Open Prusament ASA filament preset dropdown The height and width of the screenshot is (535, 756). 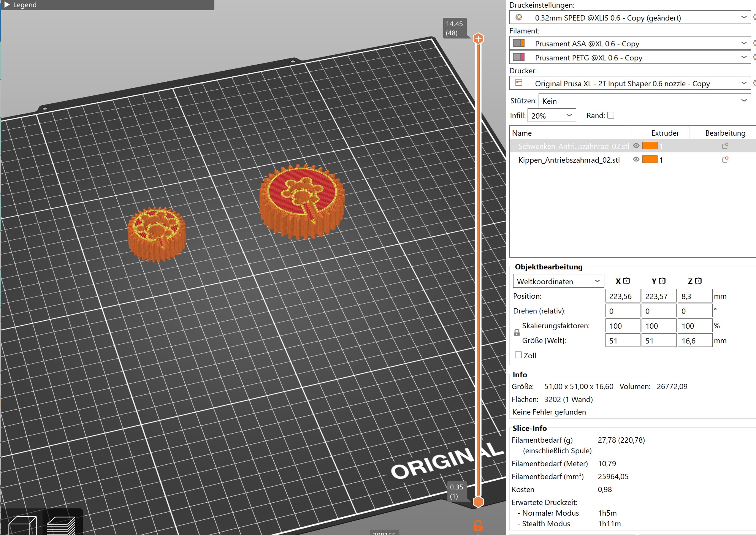click(744, 43)
